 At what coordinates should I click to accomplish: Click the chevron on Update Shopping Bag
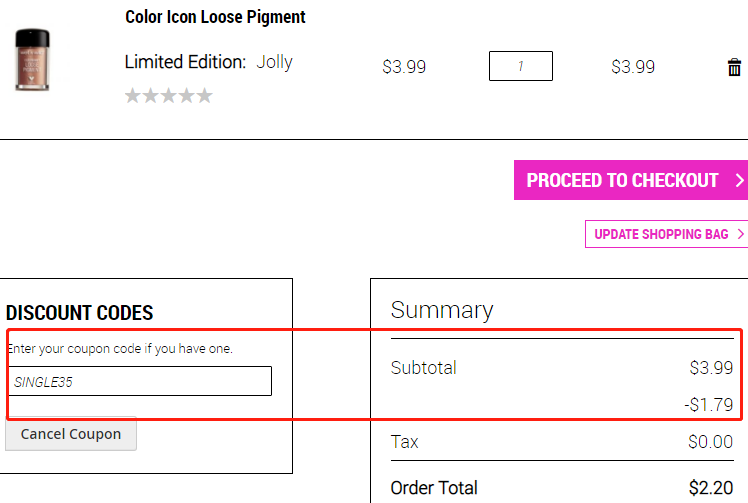pos(740,234)
